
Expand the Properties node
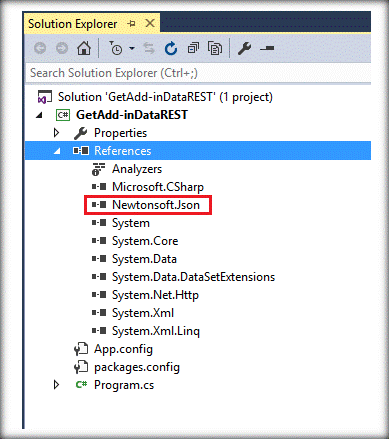pos(57,133)
